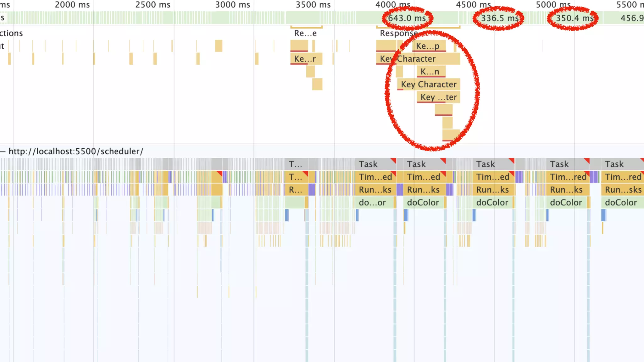Viewport: 644px width, 362px height.
Task: Click the 3000 ms ruler mark
Action: pyautogui.click(x=233, y=5)
